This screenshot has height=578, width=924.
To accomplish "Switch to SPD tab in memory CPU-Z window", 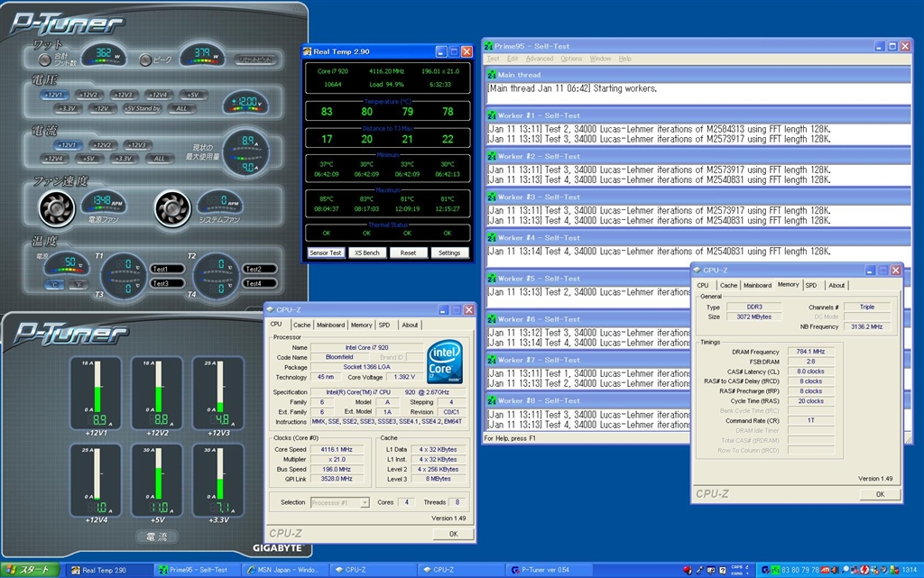I will [x=810, y=285].
